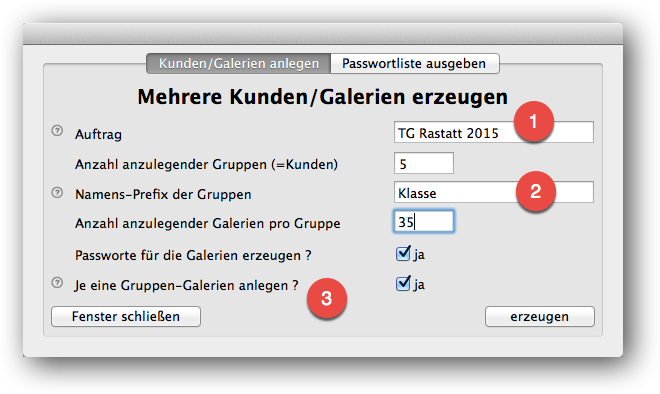Click the Fenster schließen button
The image size is (660, 394).
[126, 317]
